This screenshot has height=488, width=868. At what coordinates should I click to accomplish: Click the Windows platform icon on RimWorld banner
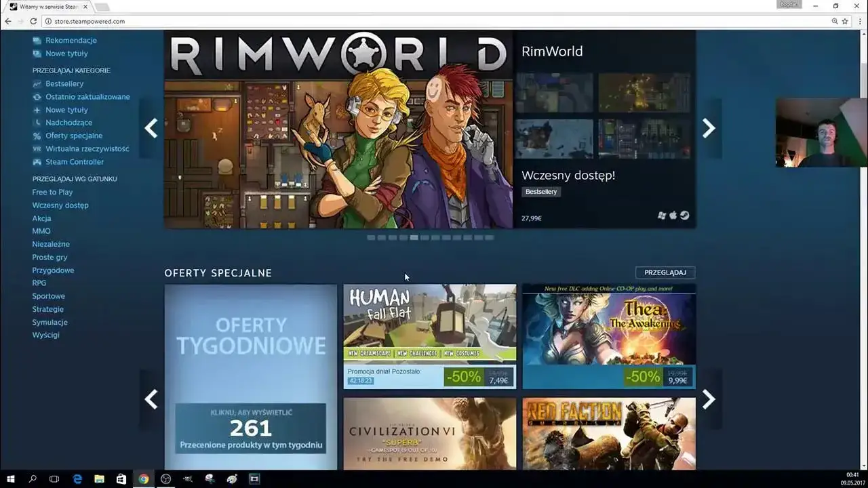tap(662, 216)
